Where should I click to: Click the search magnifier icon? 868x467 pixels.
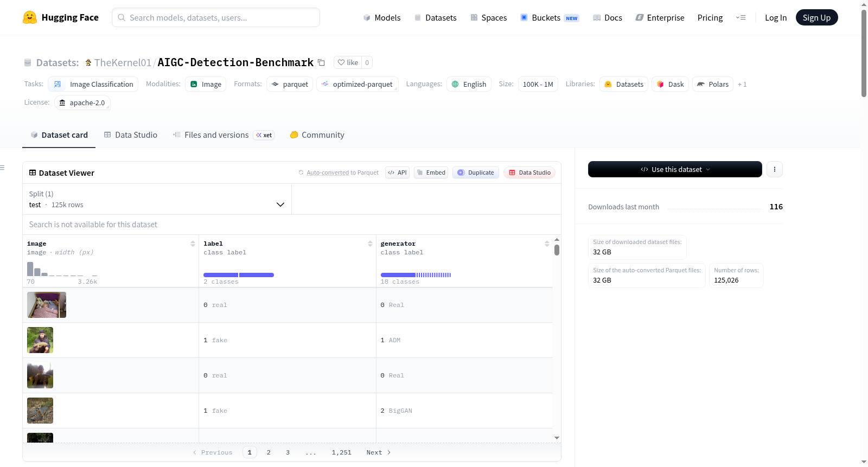point(122,17)
